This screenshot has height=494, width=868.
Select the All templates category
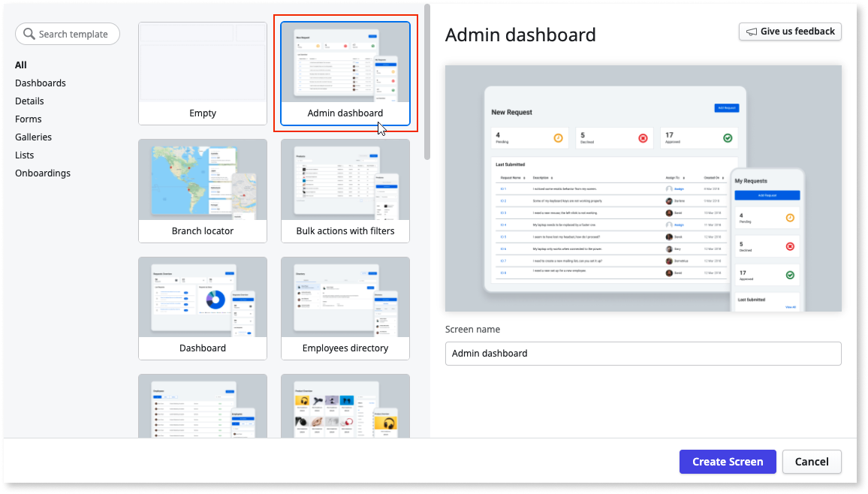[x=21, y=65]
